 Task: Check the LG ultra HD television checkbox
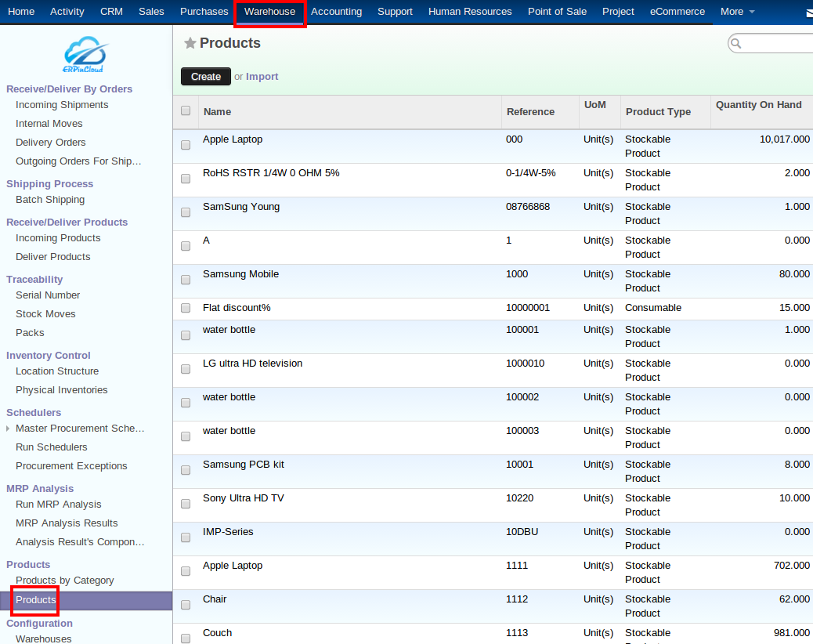click(186, 369)
